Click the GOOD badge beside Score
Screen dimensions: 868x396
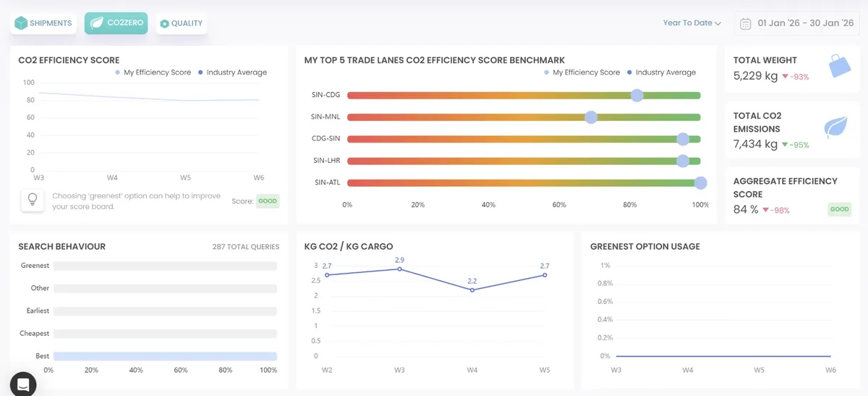(268, 201)
